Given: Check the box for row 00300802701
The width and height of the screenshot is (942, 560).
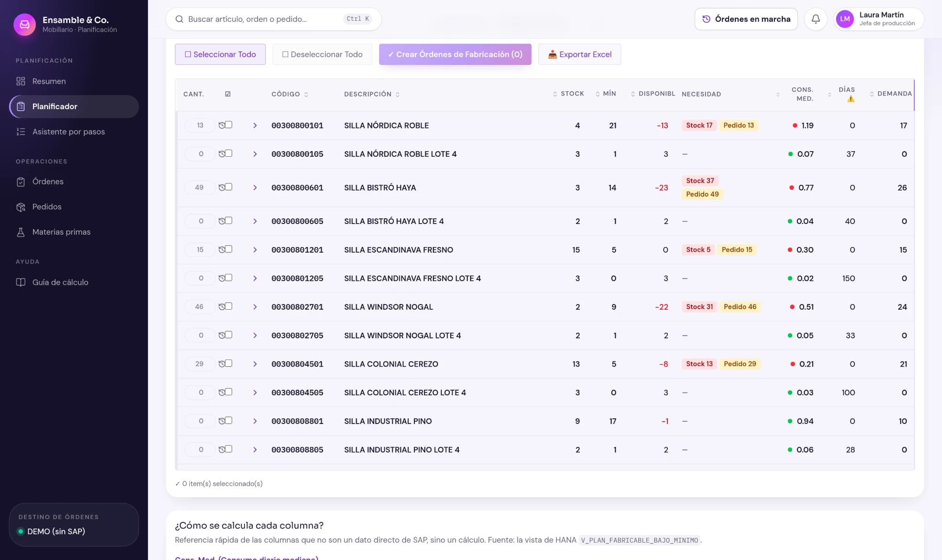Looking at the screenshot, I should [x=229, y=306].
